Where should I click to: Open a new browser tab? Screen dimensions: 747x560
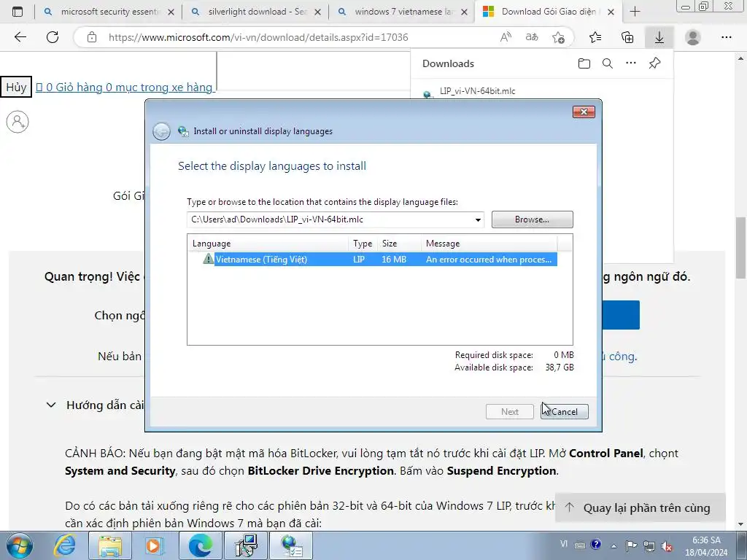(635, 12)
